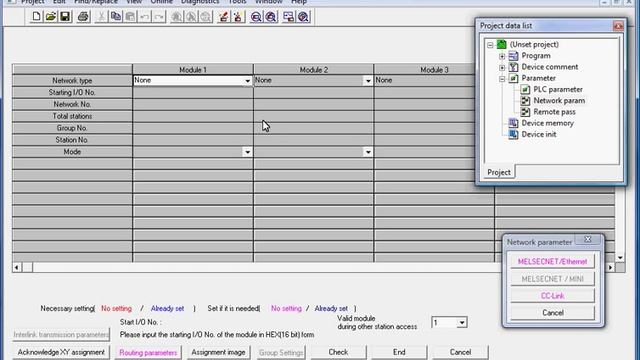Click the Cut scissors icon
The width and height of the screenshot is (640, 360).
(101, 17)
